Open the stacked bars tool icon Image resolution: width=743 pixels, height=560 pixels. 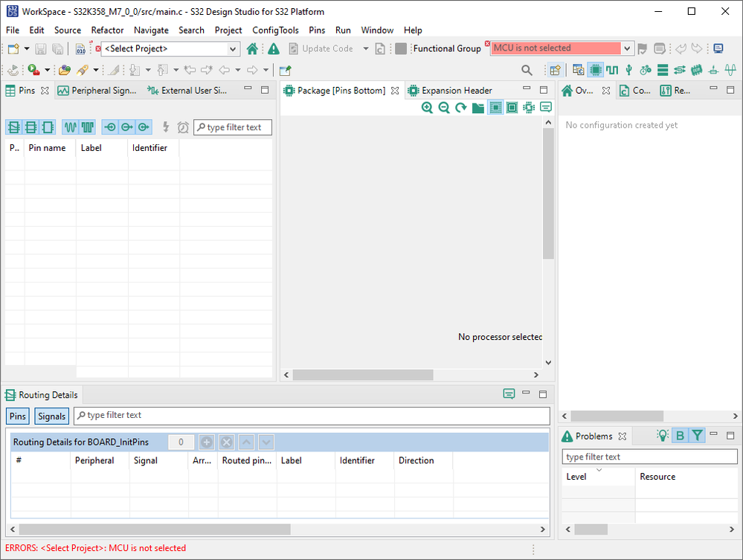(x=663, y=70)
